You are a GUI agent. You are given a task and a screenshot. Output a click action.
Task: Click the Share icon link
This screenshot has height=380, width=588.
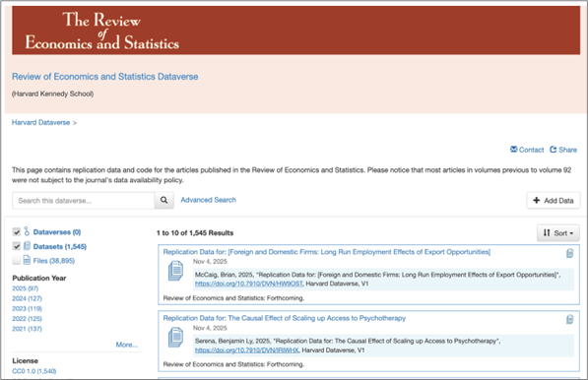coord(563,150)
